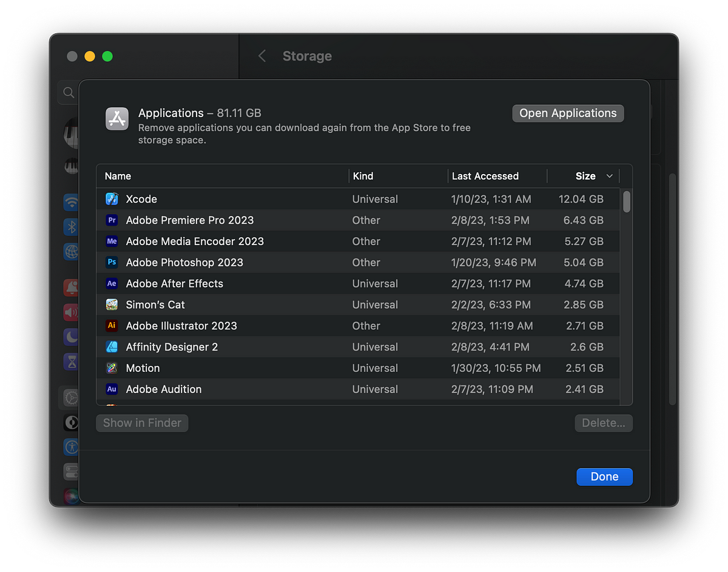
Task: Sort the list by Name column
Action: [x=118, y=176]
